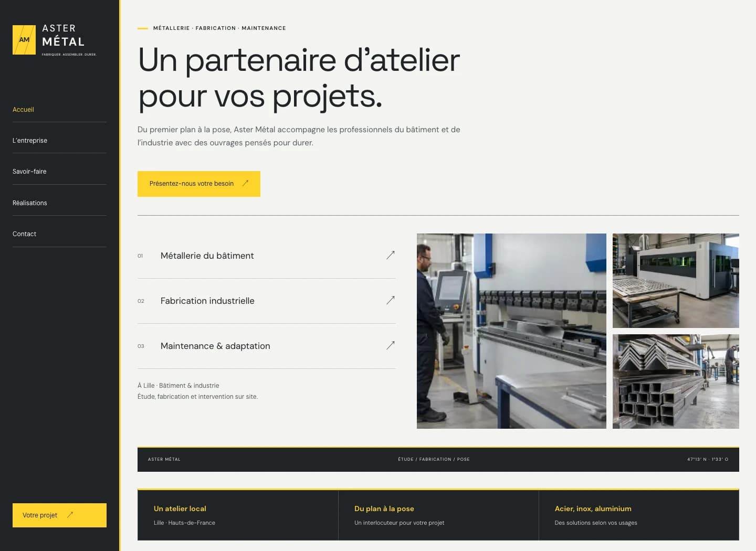The width and height of the screenshot is (756, 551).
Task: Open Maintenance & adaptation service link
Action: pos(267,346)
